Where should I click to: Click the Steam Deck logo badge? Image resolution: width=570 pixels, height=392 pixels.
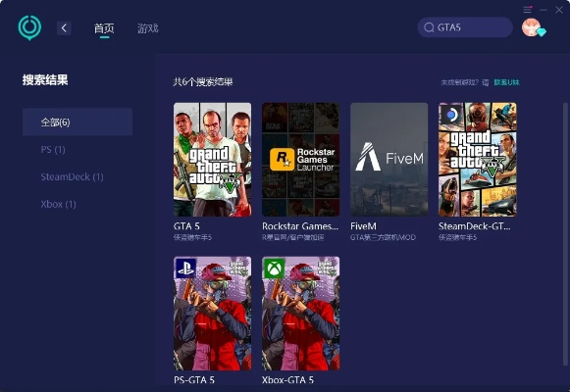(450, 115)
